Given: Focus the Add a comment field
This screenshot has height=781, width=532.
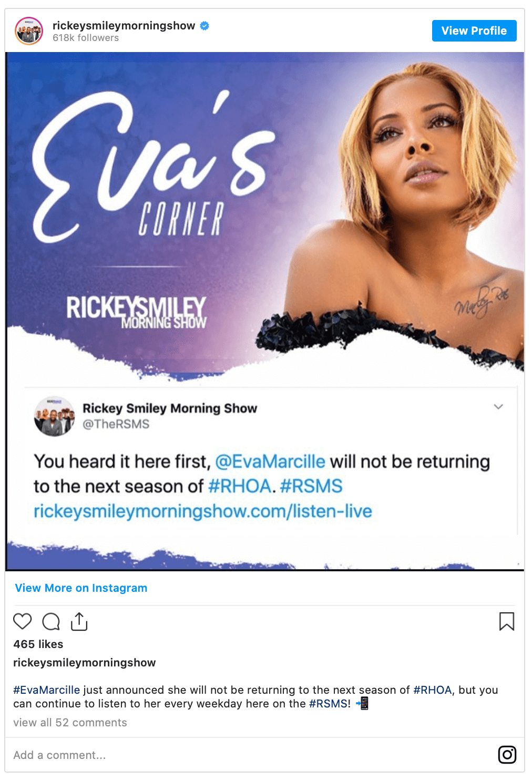Looking at the screenshot, I should click(x=252, y=755).
